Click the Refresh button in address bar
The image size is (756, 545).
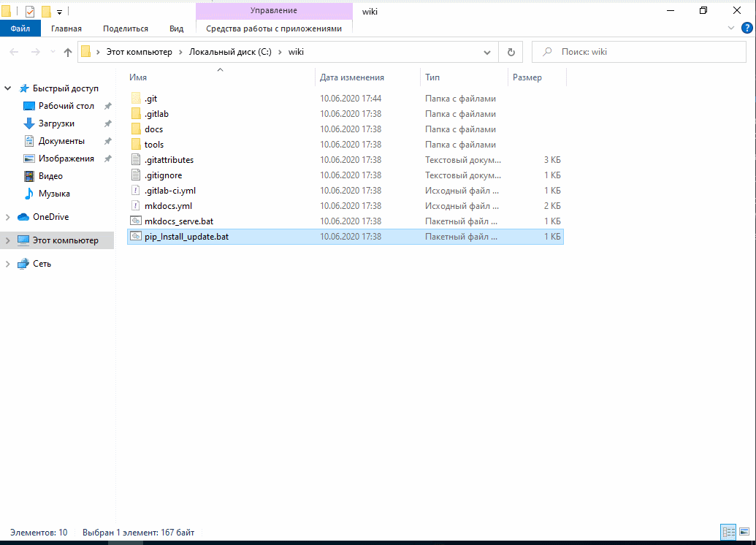click(x=511, y=52)
